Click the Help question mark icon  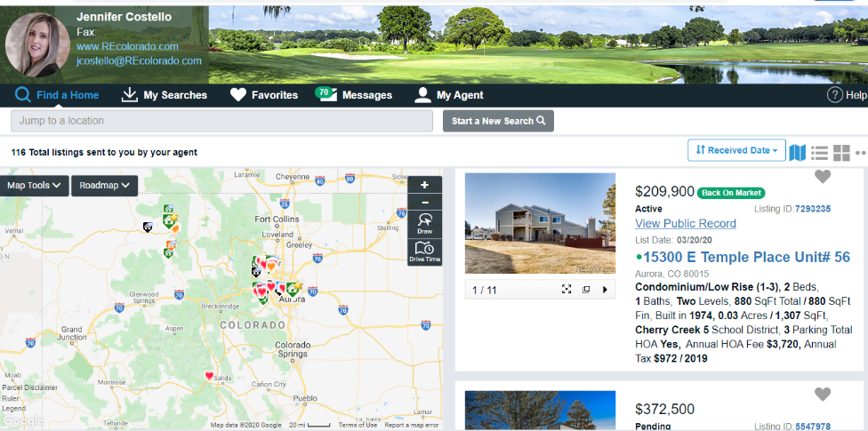pyautogui.click(x=835, y=95)
